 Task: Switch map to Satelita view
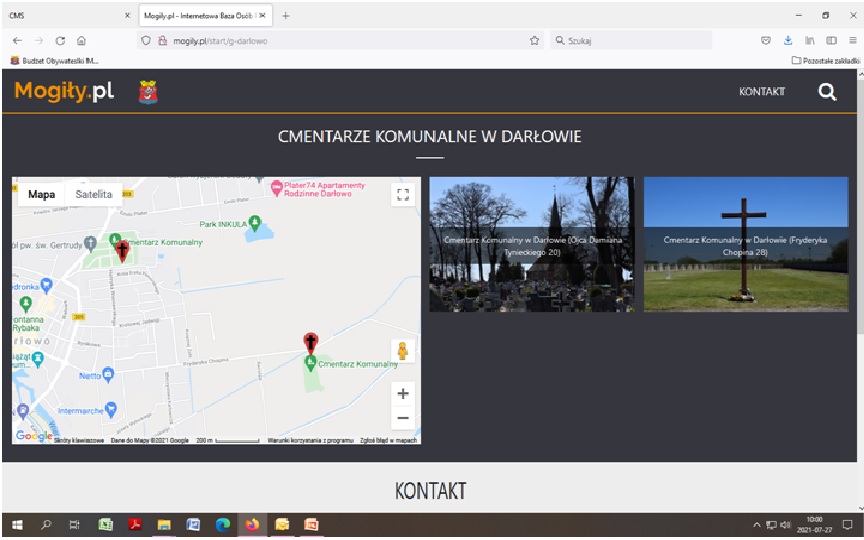click(94, 194)
